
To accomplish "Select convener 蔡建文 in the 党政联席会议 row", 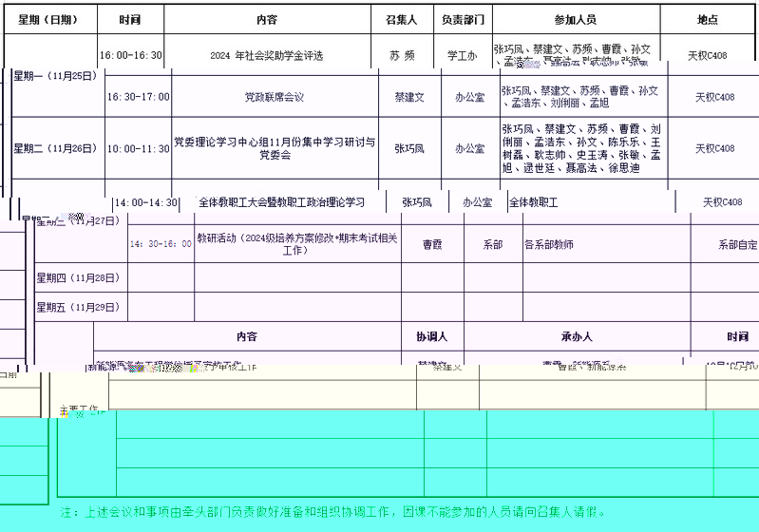I will pyautogui.click(x=409, y=97).
